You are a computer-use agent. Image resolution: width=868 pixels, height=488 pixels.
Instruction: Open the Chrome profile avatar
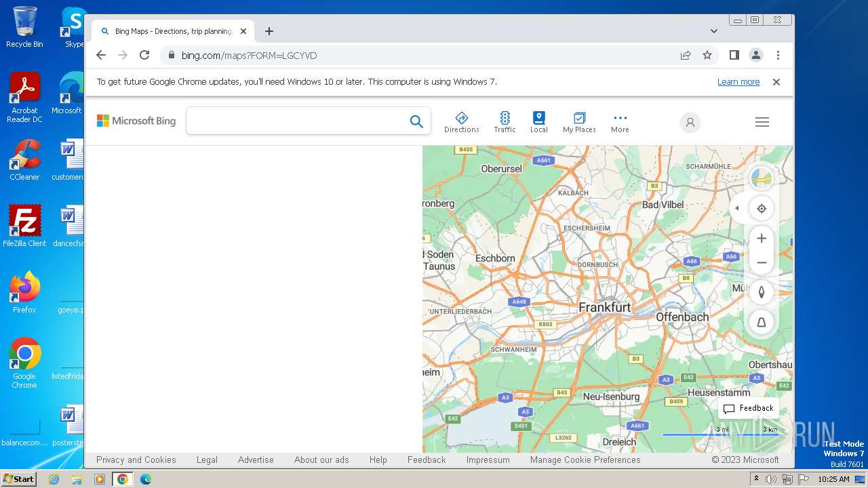pos(756,56)
